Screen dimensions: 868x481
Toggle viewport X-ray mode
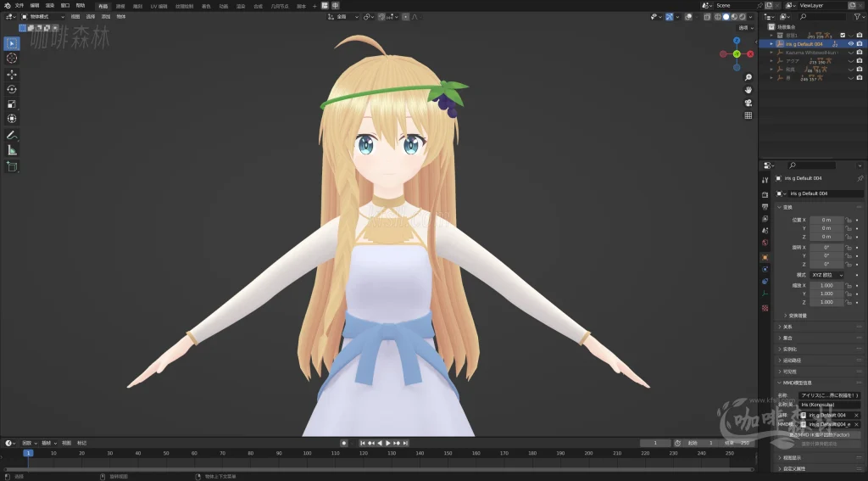point(708,17)
